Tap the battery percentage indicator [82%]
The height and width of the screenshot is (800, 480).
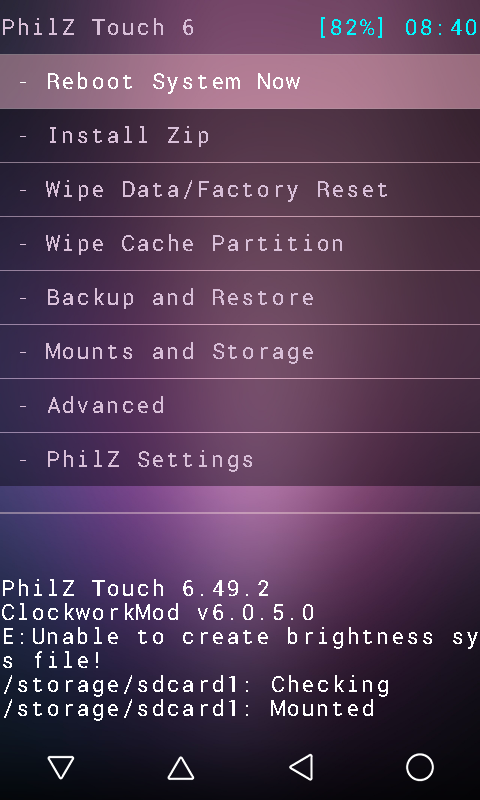353,27
